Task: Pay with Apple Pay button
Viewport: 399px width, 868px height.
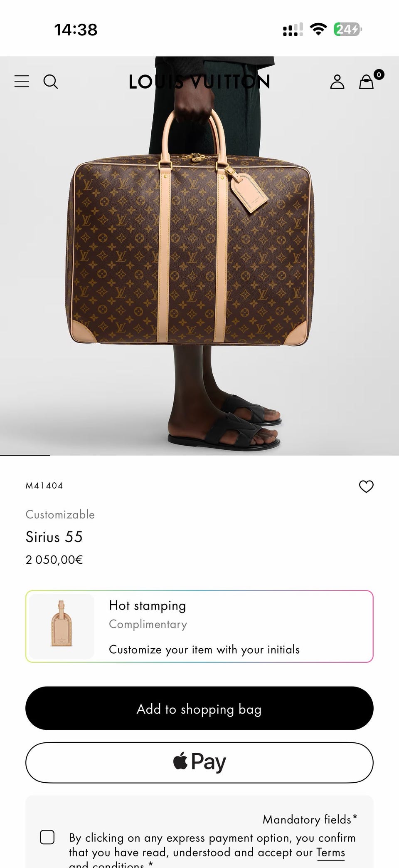Action: tap(199, 762)
